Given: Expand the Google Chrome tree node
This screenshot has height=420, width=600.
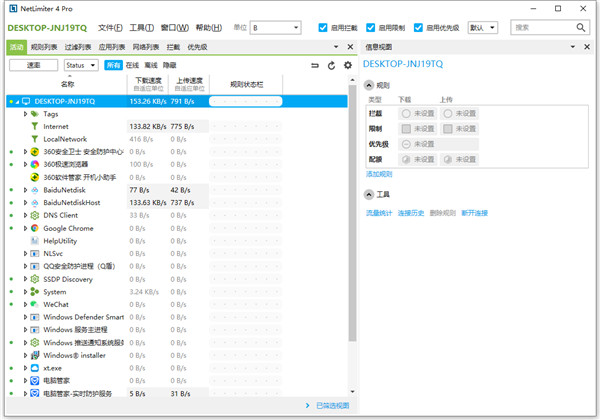Looking at the screenshot, I should click(x=25, y=228).
